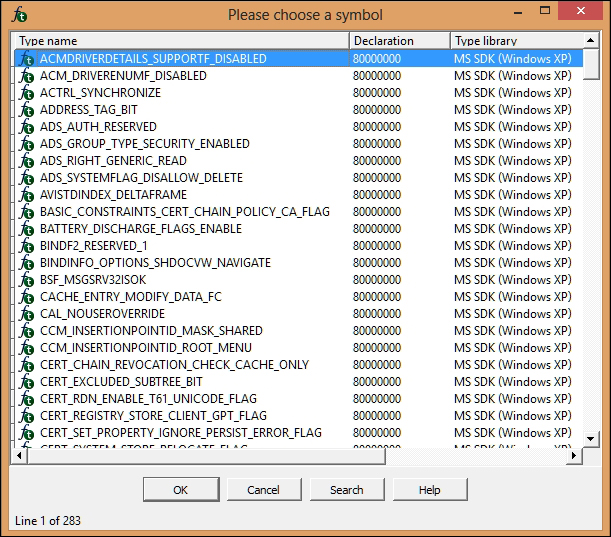Dismiss the dialog with Cancel
The width and height of the screenshot is (611, 537).
(264, 489)
